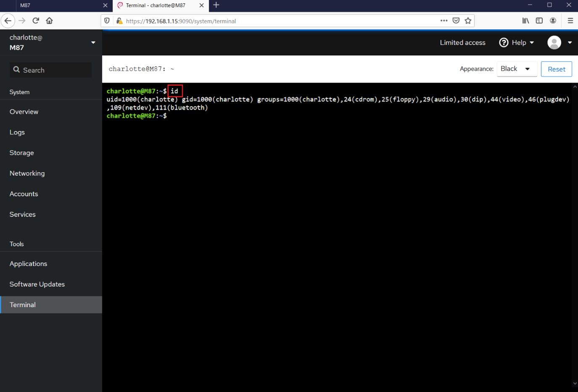Bookmark this page with the star icon
The height and width of the screenshot is (392, 578).
point(468,21)
